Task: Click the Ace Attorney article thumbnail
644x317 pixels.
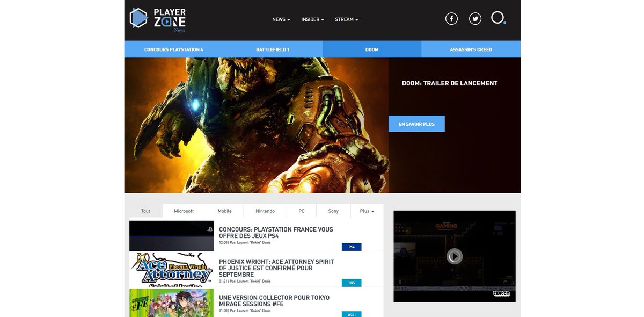Action: tap(172, 270)
